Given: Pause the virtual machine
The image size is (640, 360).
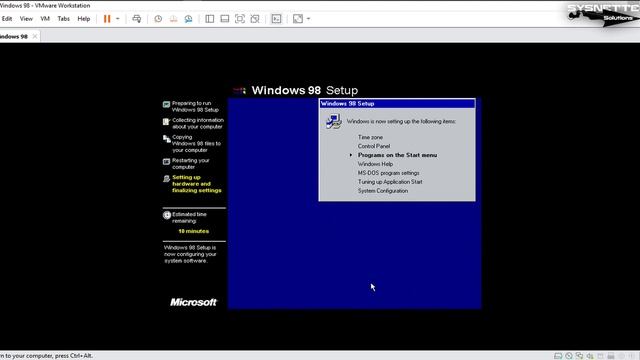Looking at the screenshot, I should click(107, 19).
